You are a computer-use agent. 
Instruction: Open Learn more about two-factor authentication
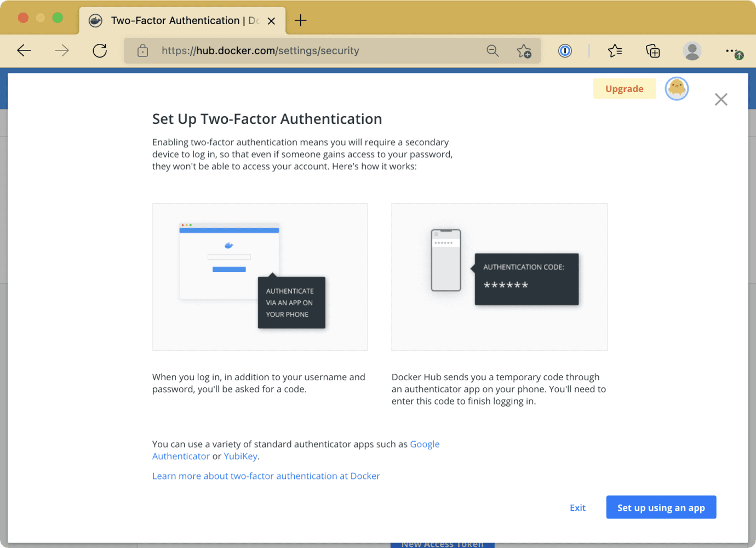[266, 476]
